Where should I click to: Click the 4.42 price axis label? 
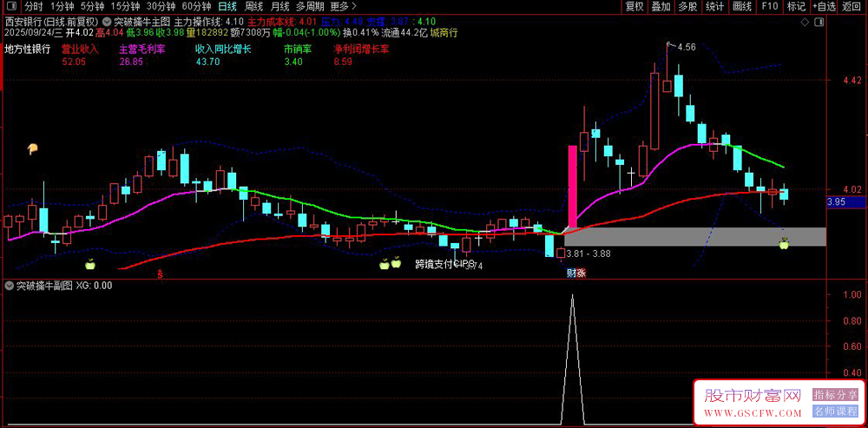click(853, 80)
